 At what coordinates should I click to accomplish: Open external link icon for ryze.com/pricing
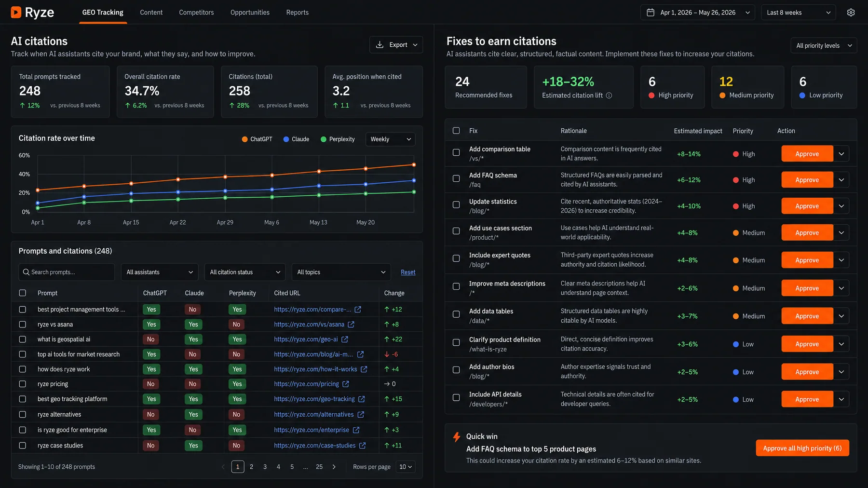pos(346,384)
